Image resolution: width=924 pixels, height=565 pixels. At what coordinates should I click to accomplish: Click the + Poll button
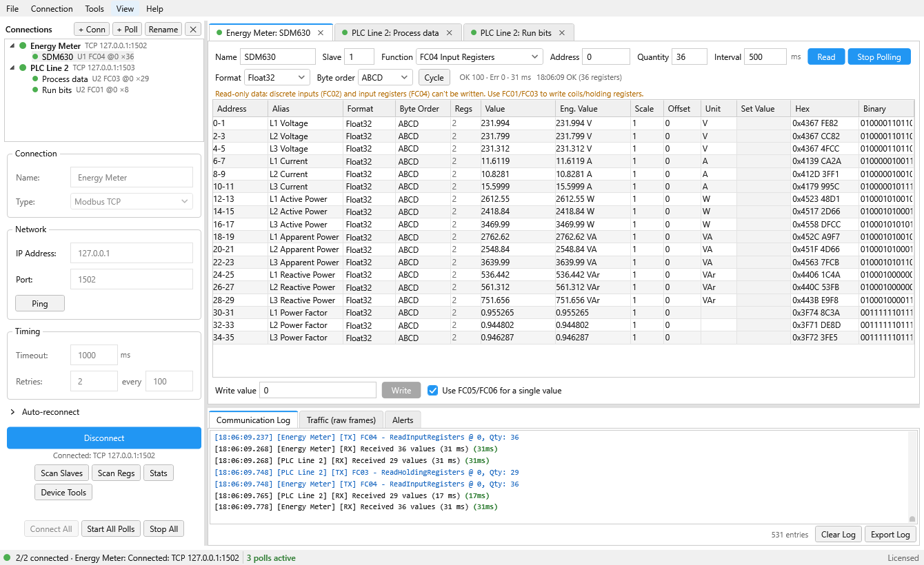pyautogui.click(x=128, y=30)
